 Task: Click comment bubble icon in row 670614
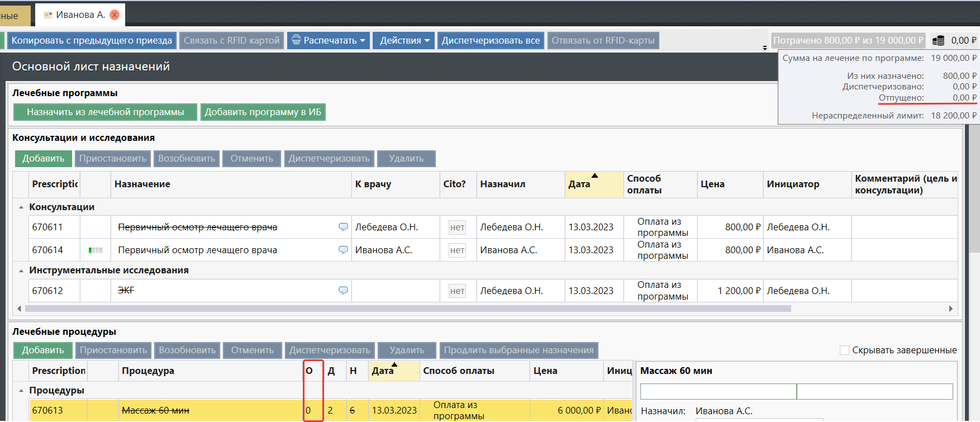click(x=343, y=250)
